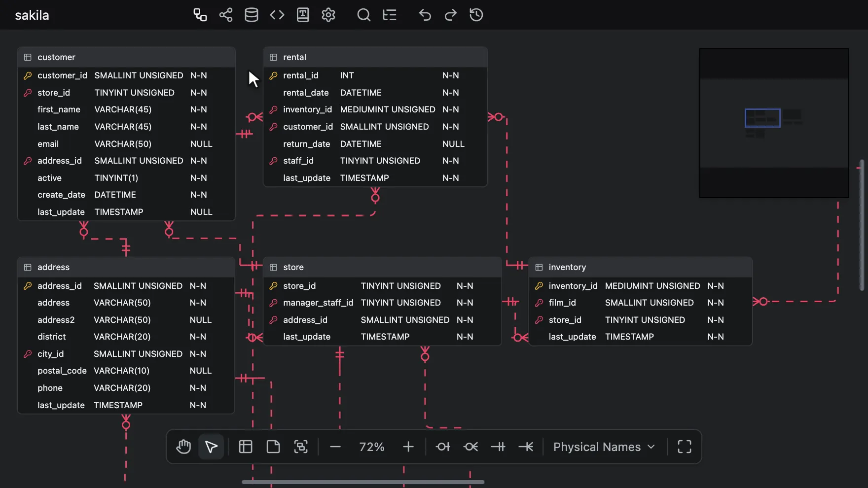Viewport: 868px width, 488px height.
Task: Open the Physical Names dropdown
Action: [604, 447]
